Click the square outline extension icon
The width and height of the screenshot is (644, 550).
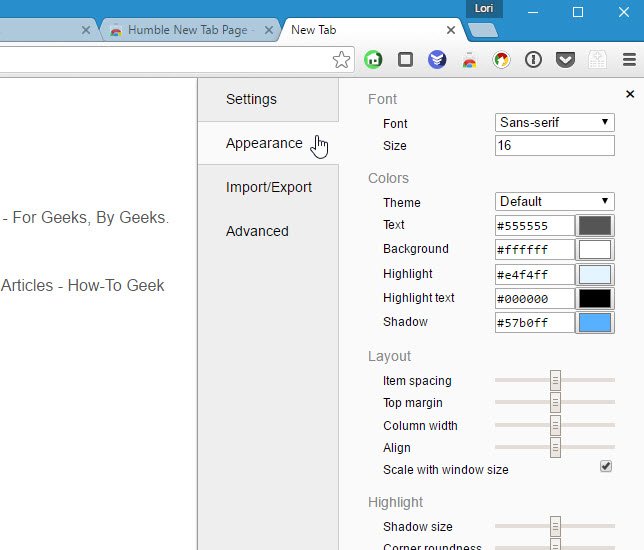point(405,60)
